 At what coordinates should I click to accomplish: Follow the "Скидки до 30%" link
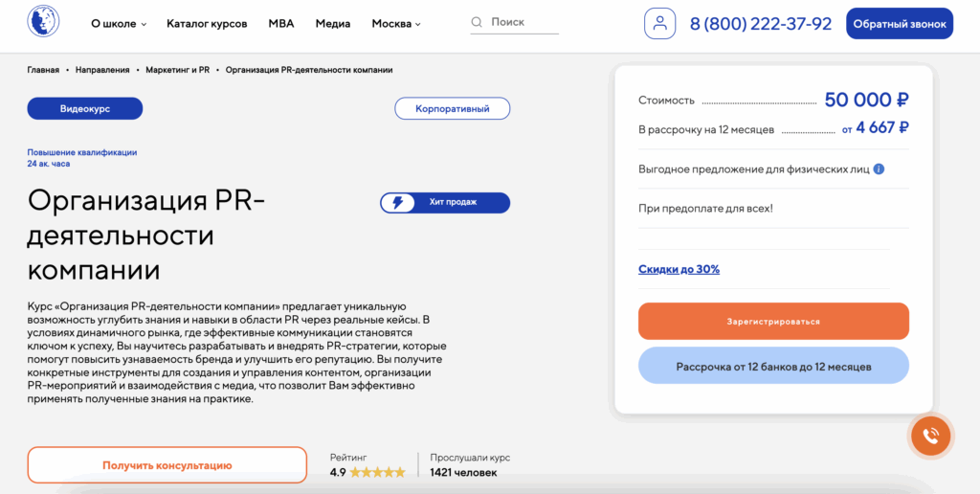point(679,269)
